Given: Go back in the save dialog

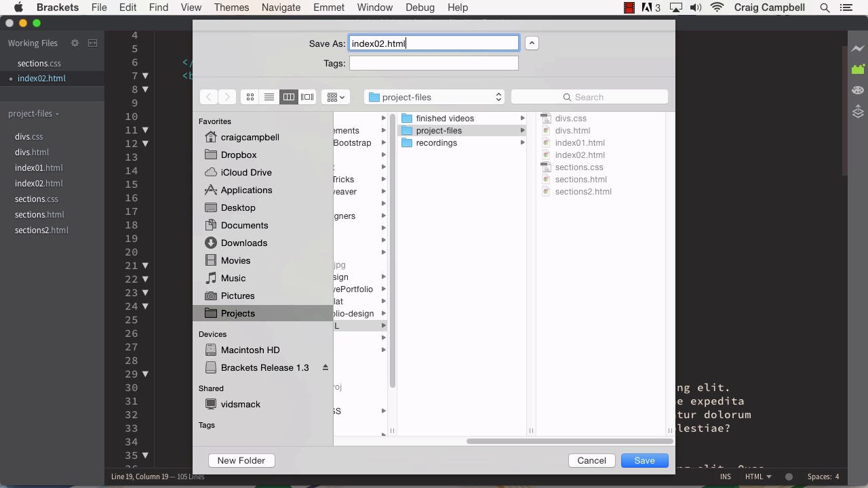Looking at the screenshot, I should coord(209,97).
